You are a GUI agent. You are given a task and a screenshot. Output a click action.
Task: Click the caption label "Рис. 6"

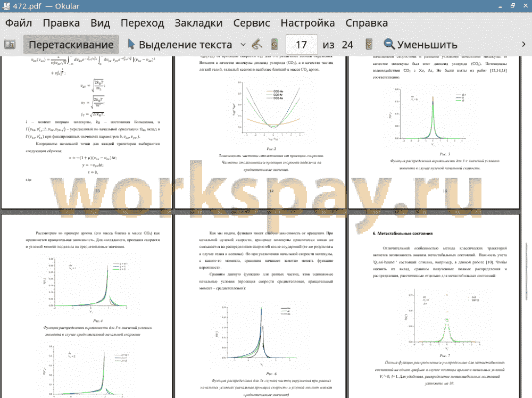coord(271,374)
